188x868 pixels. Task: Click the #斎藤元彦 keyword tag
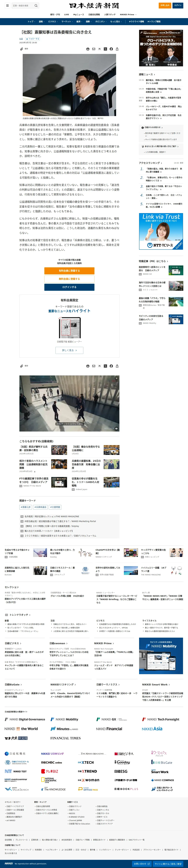point(26,507)
